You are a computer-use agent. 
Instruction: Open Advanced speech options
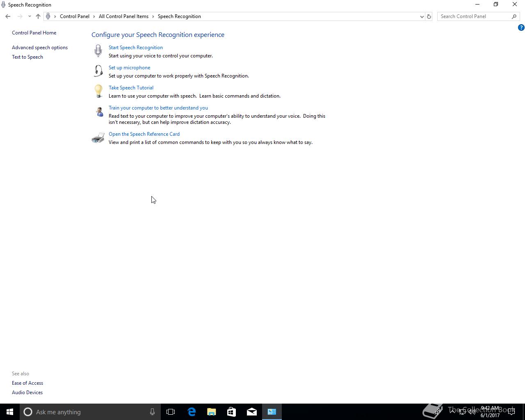click(40, 48)
